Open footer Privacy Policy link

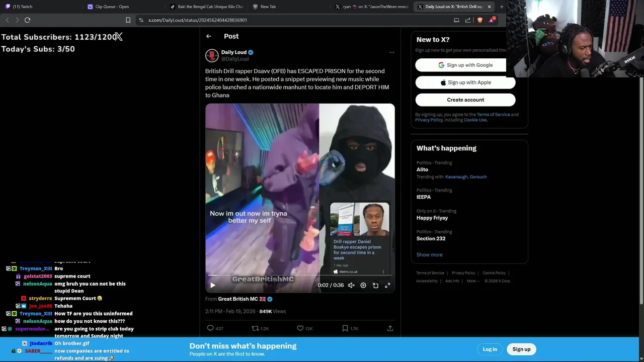pyautogui.click(x=463, y=273)
